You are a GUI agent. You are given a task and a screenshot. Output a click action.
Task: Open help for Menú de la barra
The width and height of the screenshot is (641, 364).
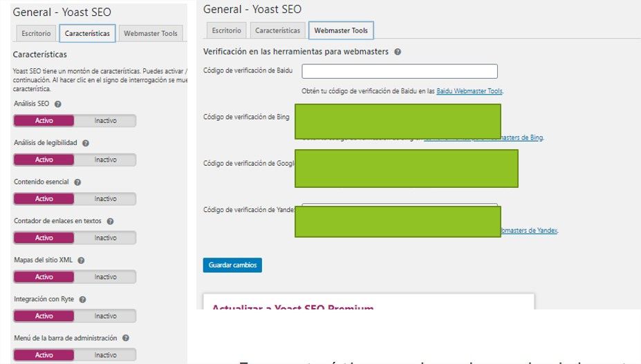pyautogui.click(x=126, y=338)
